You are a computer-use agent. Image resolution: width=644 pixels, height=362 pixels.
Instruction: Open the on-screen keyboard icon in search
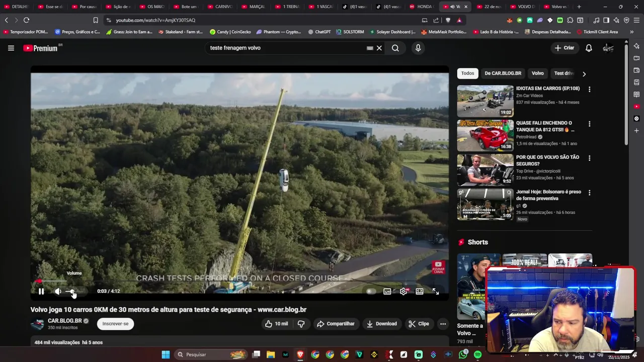pos(370,48)
